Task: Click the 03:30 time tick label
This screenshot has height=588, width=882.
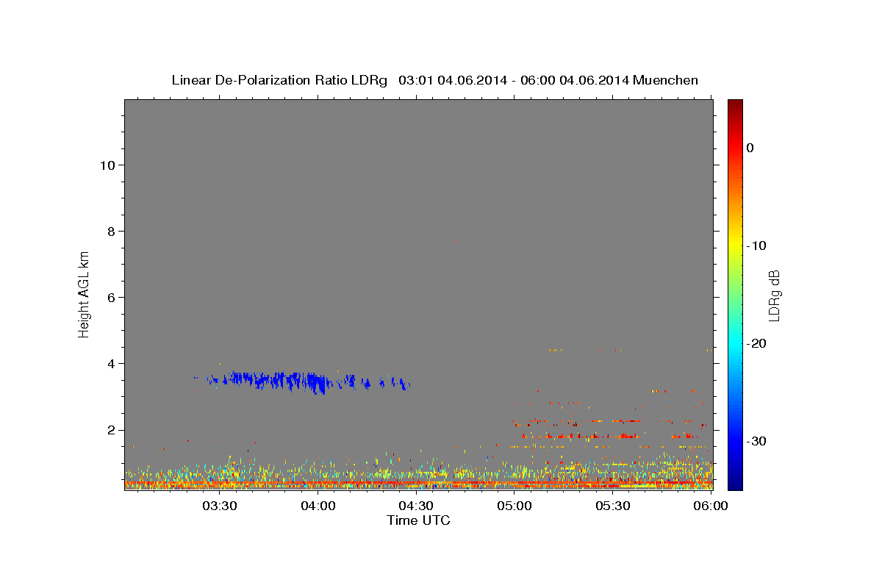Action: tap(219, 506)
